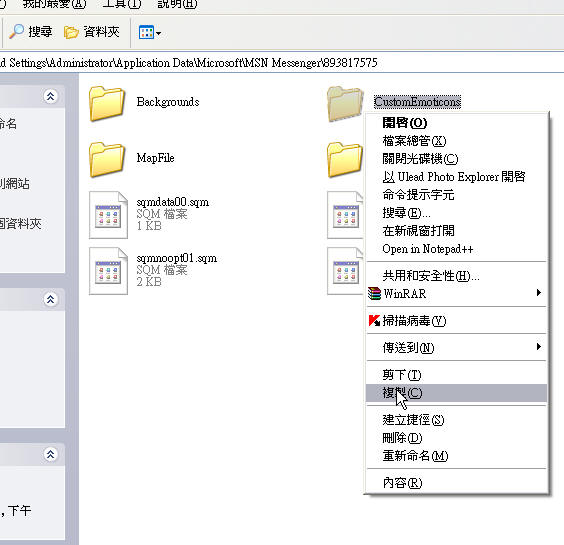
Task: Select the folder icon below CustomEmoticons
Action: tap(345, 159)
